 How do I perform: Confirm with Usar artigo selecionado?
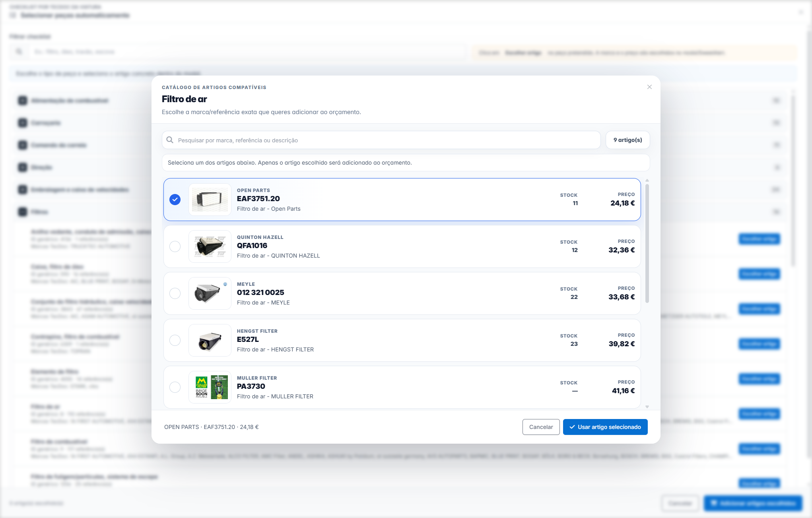point(605,427)
